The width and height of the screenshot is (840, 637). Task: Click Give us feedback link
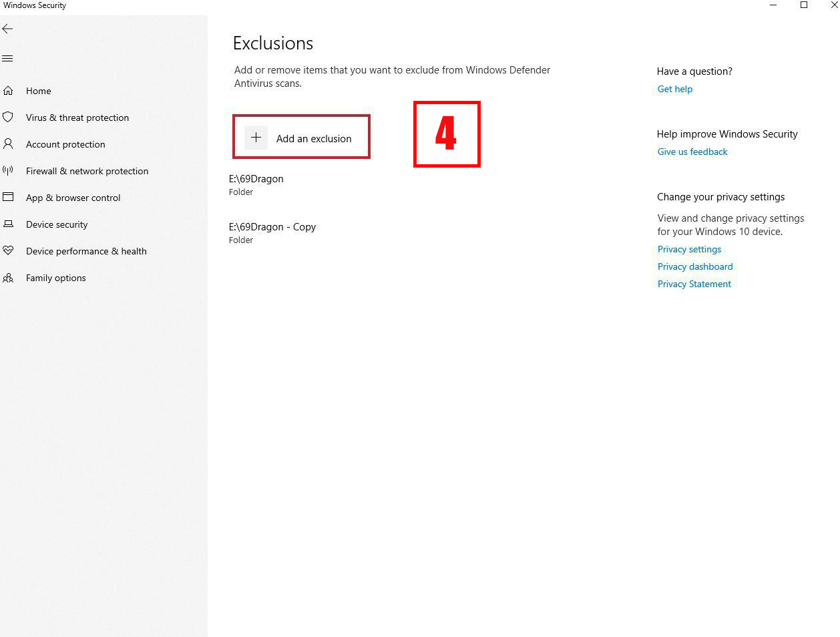(x=692, y=152)
